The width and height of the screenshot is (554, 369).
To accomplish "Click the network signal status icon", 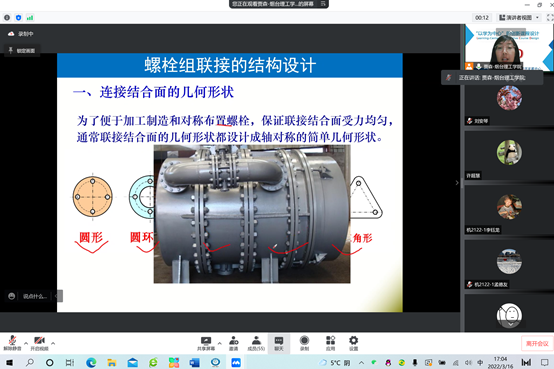I will (x=30, y=17).
